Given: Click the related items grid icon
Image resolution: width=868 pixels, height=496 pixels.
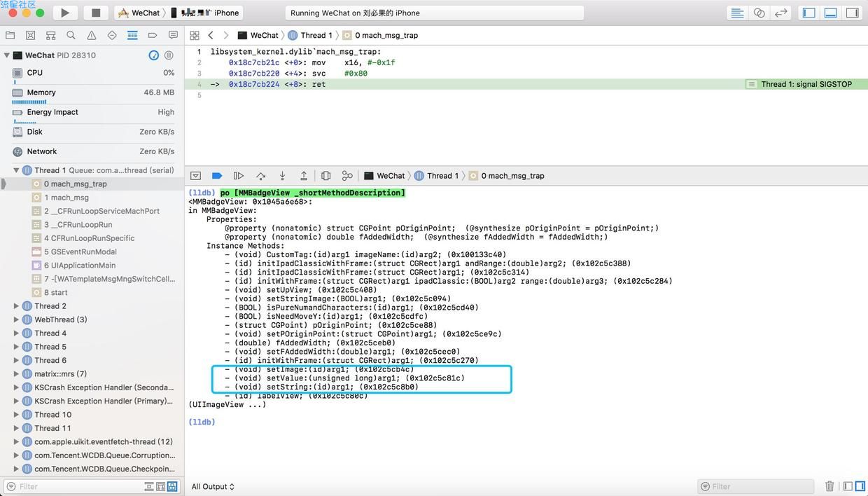Looking at the screenshot, I should coord(195,35).
